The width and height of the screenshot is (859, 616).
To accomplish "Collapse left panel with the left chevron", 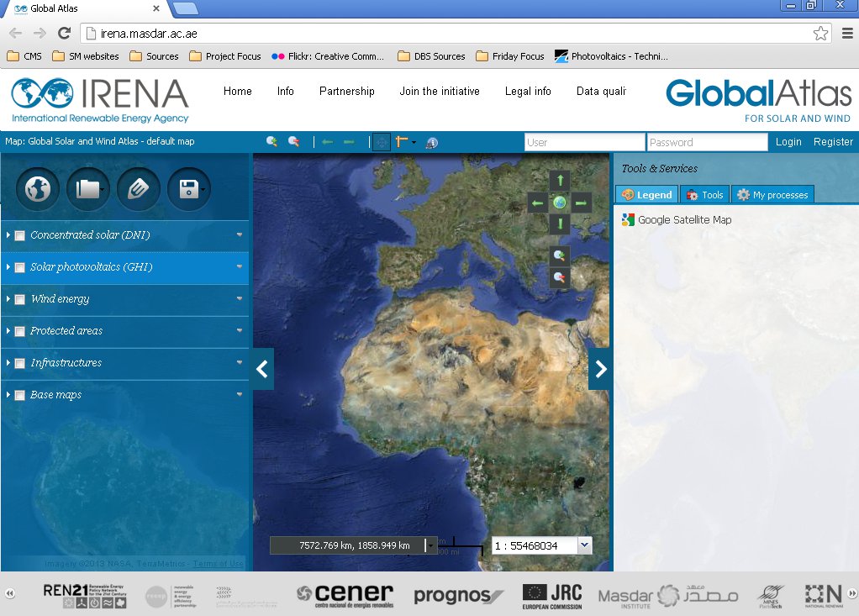I will pyautogui.click(x=262, y=369).
